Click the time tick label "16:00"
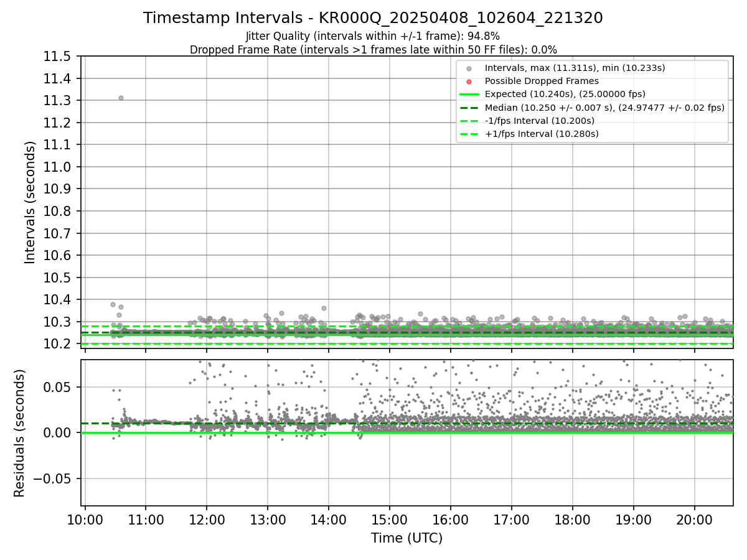 451,520
